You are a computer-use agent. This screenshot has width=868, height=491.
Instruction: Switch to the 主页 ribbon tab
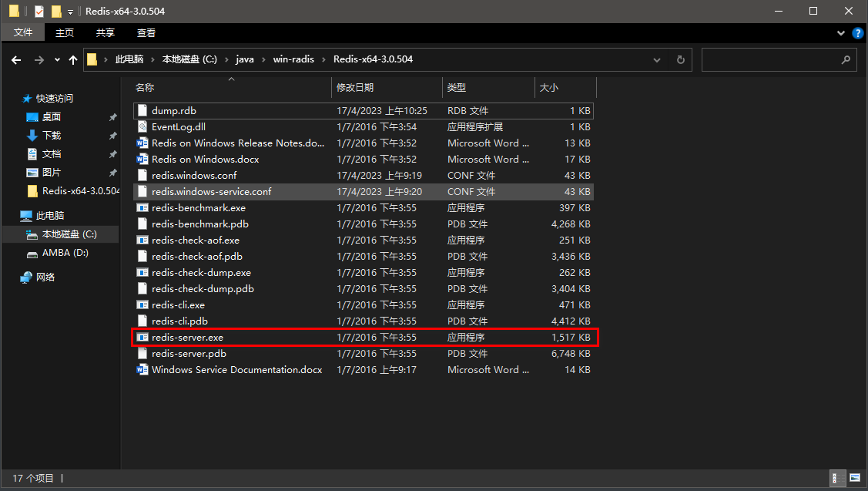64,32
